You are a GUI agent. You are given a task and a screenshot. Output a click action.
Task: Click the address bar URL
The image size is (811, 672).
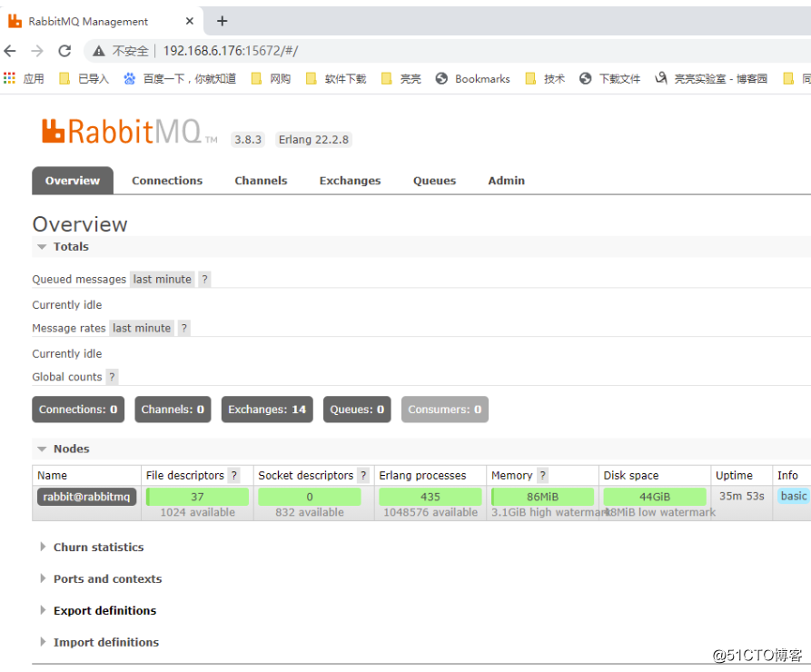231,51
